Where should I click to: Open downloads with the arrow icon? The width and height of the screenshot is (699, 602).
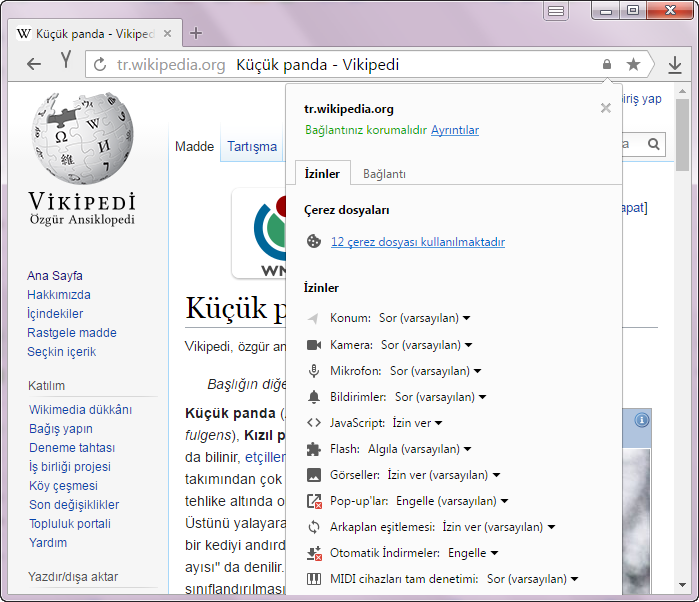(x=675, y=65)
